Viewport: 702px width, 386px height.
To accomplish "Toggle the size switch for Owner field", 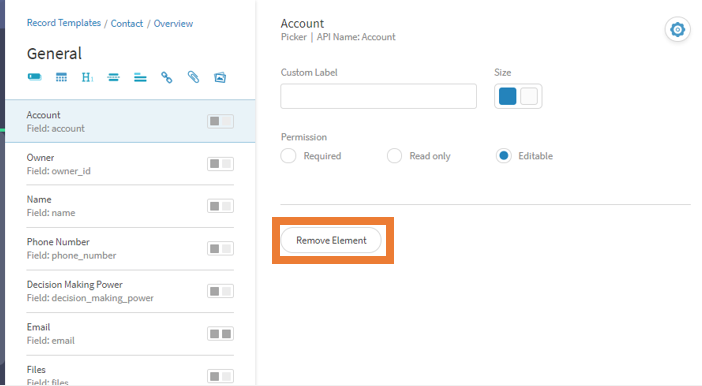I will click(220, 164).
